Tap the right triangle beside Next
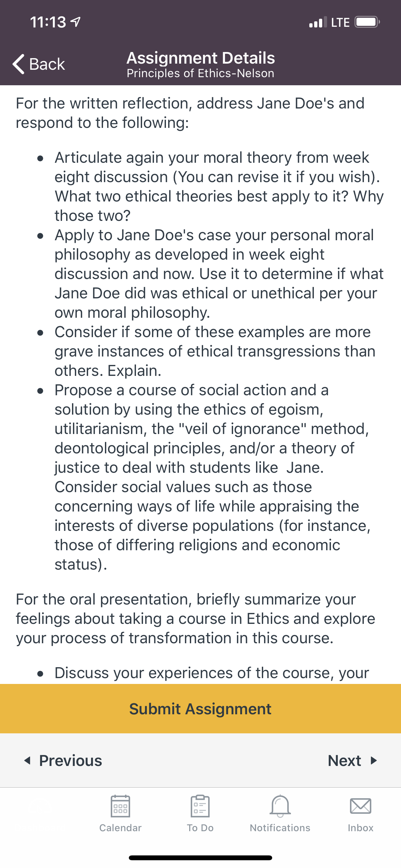 pyautogui.click(x=373, y=760)
